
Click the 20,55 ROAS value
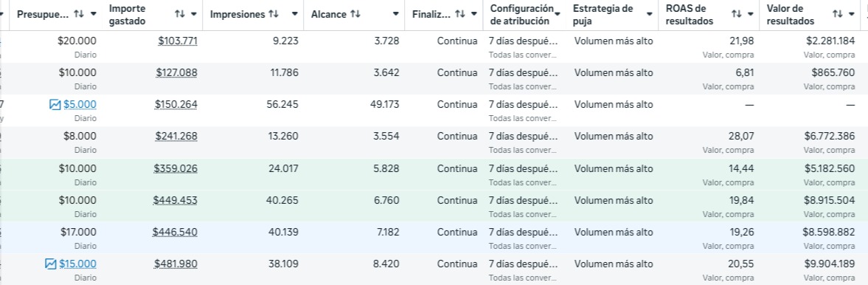coord(742,264)
